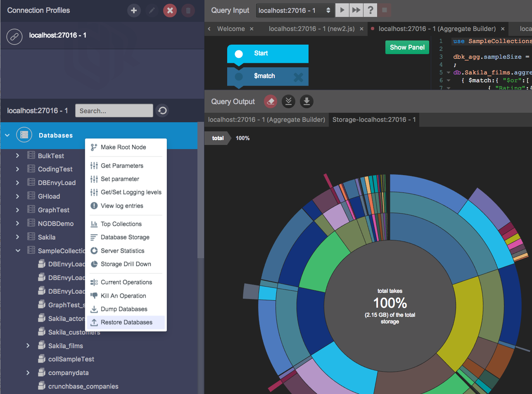
Task: Clear the query output with the eraser icon
Action: click(271, 102)
